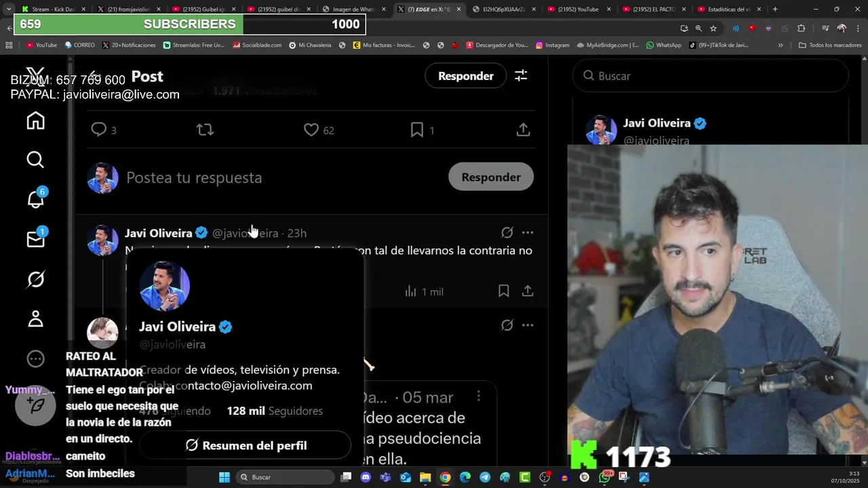Click zoom magnifier icon in address bar

[x=698, y=28]
